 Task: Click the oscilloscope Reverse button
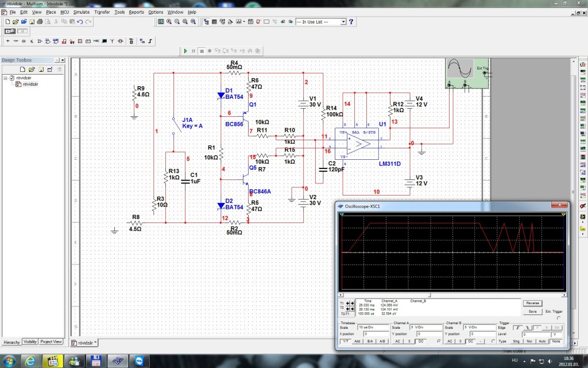(532, 303)
